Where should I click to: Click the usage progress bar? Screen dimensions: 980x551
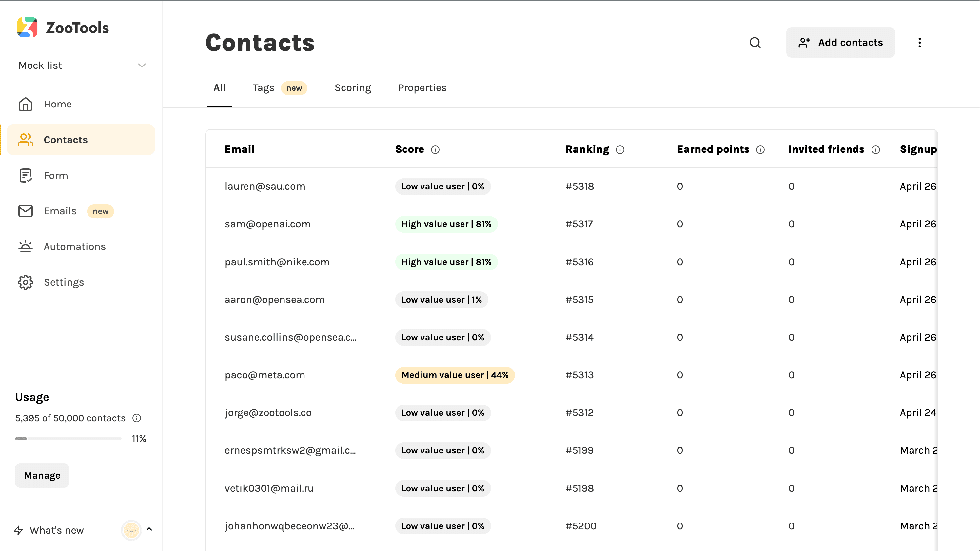coord(68,439)
